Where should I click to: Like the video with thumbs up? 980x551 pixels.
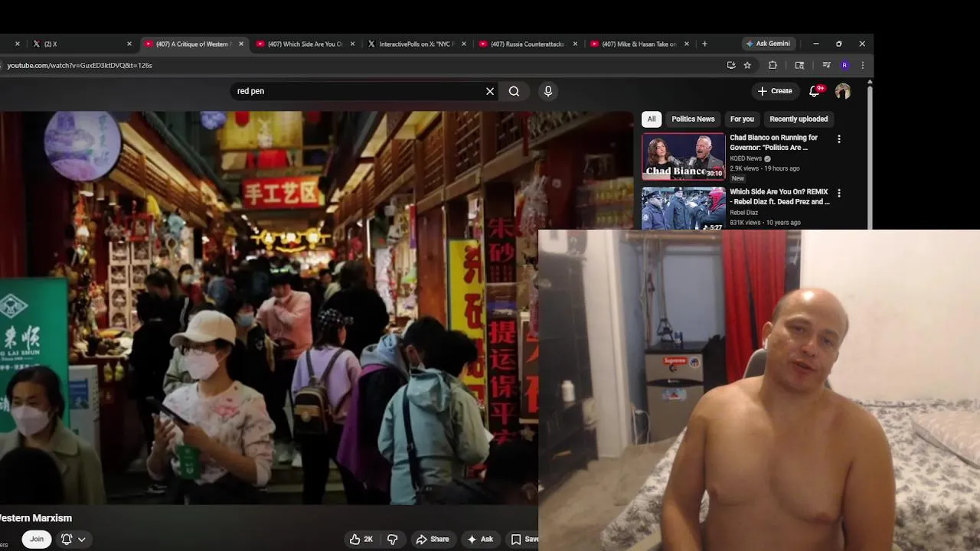(x=361, y=539)
